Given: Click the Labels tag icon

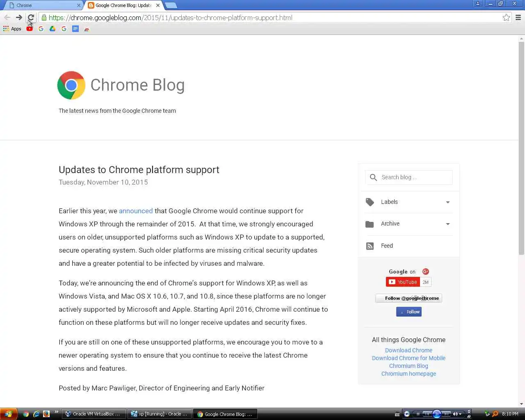Looking at the screenshot, I should [370, 202].
